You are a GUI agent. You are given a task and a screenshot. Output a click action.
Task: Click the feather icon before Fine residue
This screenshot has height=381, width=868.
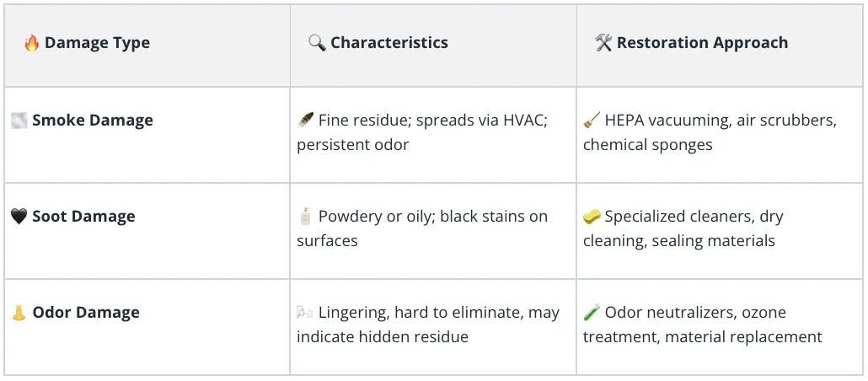point(305,121)
